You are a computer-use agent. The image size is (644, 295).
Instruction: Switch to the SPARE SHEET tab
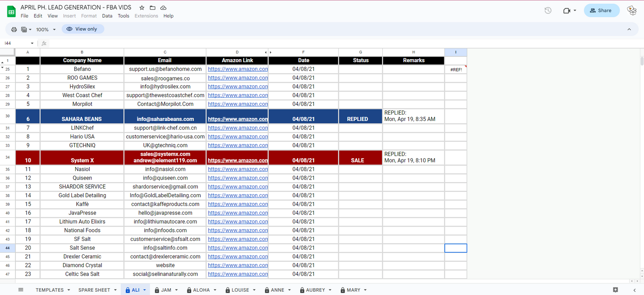[94, 290]
